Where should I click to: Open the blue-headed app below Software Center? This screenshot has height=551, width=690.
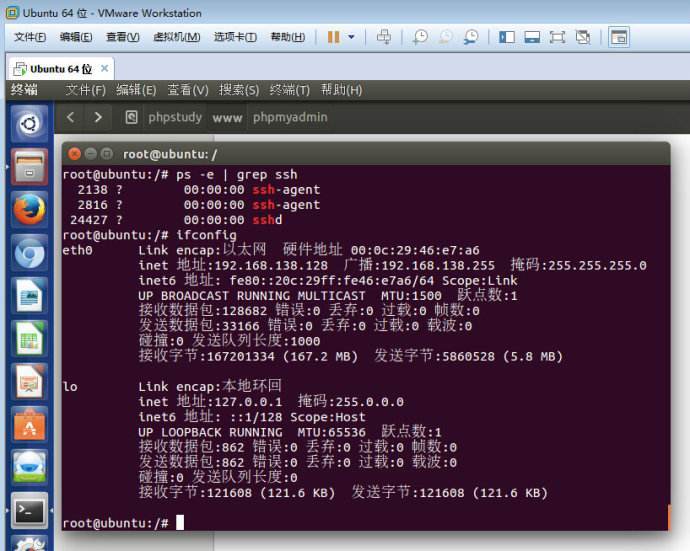[29, 469]
